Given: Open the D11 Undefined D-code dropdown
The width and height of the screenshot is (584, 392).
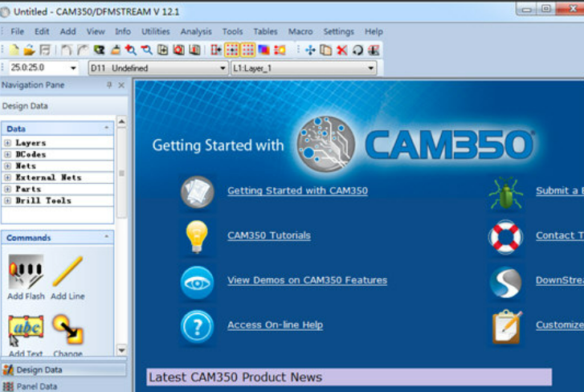Looking at the screenshot, I should pyautogui.click(x=223, y=68).
